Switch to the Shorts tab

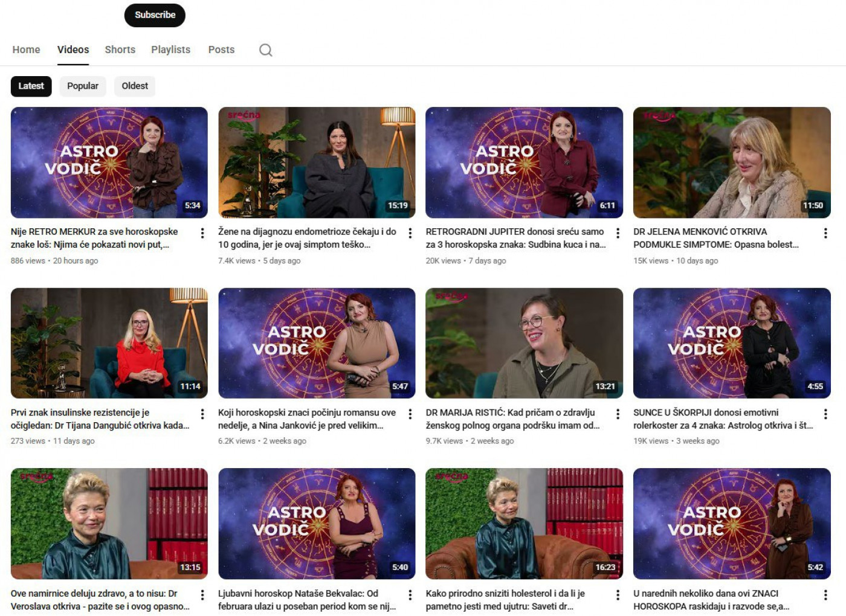point(120,50)
